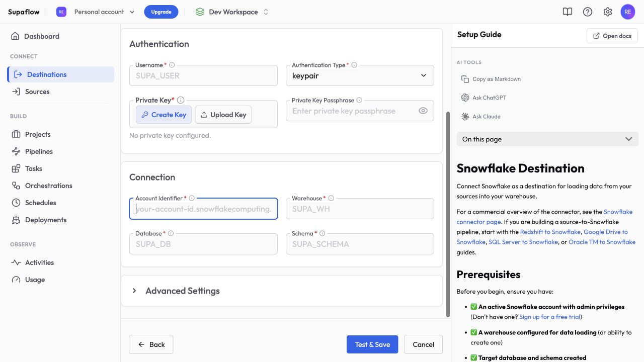Open the Oracle TM to Snowflake link

pos(602,242)
